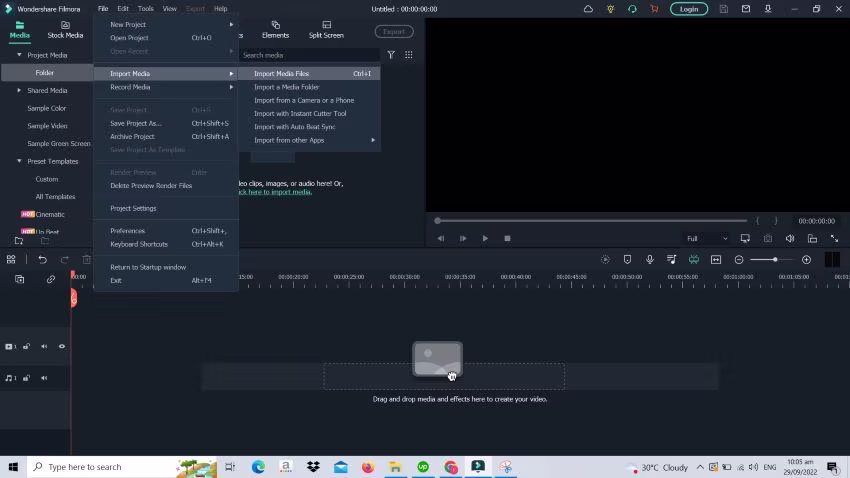Click the save project icon in title bar
850x478 pixels.
coord(724,9)
